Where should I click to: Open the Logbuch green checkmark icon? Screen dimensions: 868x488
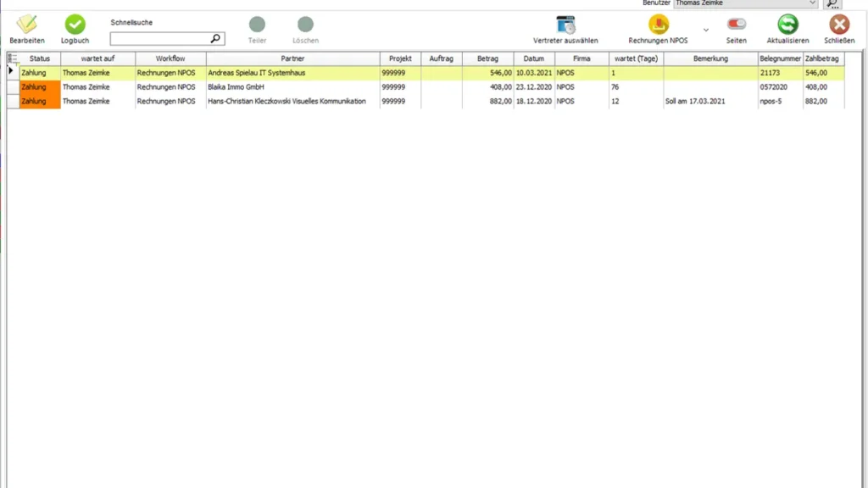pos(75,25)
